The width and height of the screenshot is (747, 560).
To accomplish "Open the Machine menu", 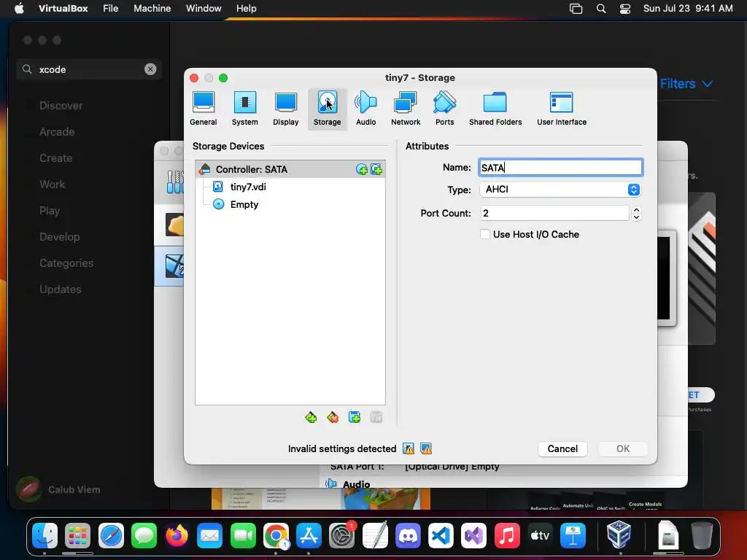I will 152,9.
